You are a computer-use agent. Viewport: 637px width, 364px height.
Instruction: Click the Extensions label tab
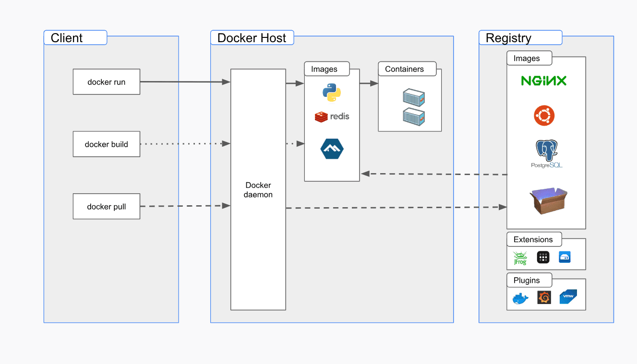coord(534,239)
